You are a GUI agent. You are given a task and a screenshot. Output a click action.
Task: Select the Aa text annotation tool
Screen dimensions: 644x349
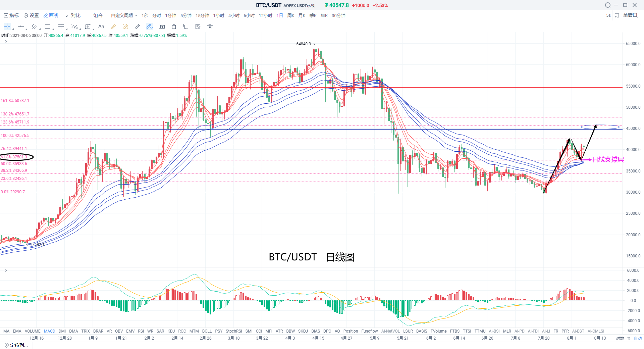[101, 27]
